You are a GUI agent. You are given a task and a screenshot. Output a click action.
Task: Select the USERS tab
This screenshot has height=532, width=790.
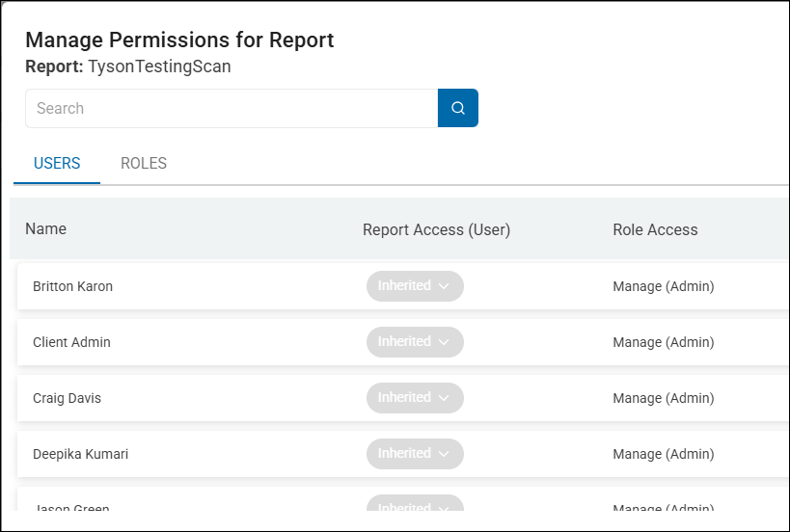(x=57, y=164)
